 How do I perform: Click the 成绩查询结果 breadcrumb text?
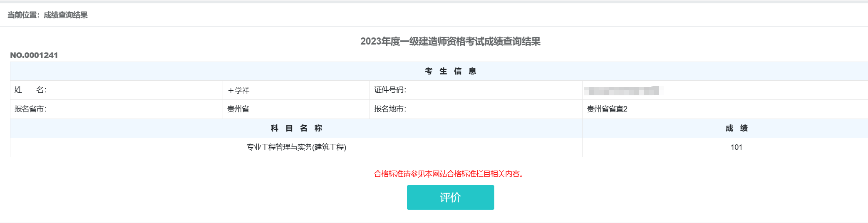(x=66, y=15)
